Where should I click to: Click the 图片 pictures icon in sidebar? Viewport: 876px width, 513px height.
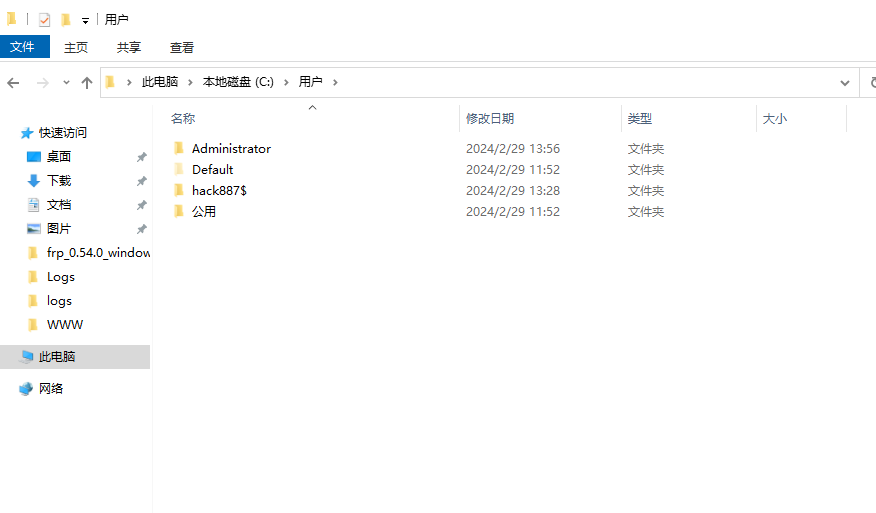[x=34, y=229]
